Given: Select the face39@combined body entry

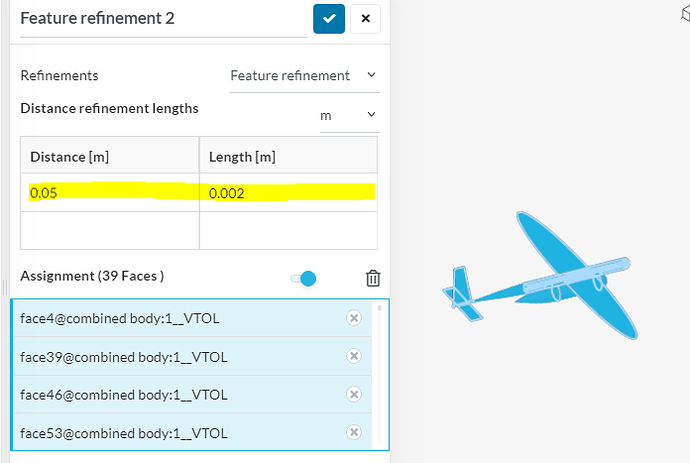Looking at the screenshot, I should (150, 356).
